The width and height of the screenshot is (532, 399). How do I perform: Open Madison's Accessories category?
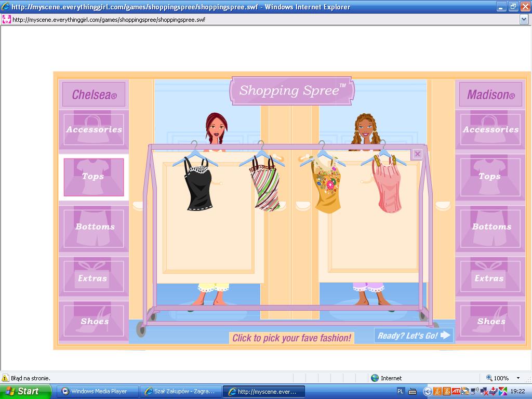[490, 129]
